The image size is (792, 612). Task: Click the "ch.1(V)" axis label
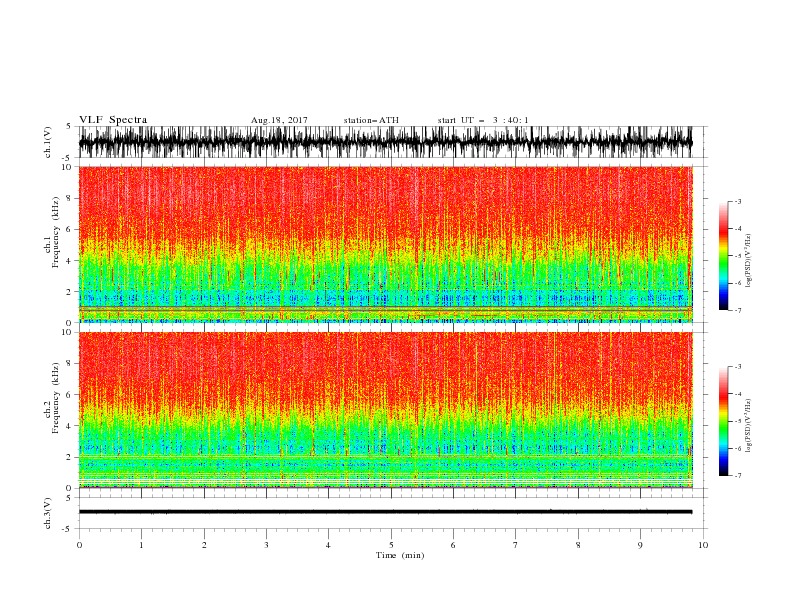pyautogui.click(x=48, y=142)
